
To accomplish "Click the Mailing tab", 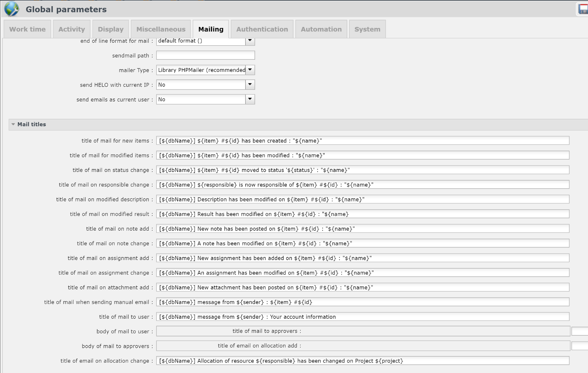I will click(211, 29).
